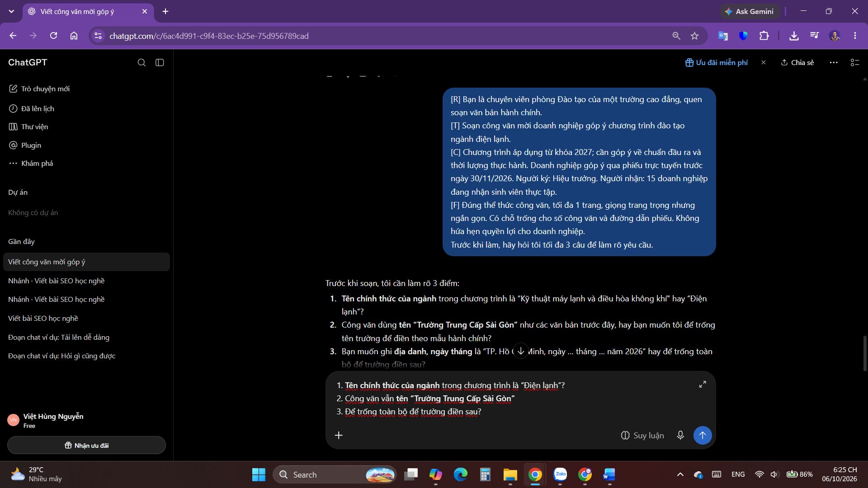Open the Việt Hùng Nguyễn account menu
868x488 pixels.
(x=86, y=420)
